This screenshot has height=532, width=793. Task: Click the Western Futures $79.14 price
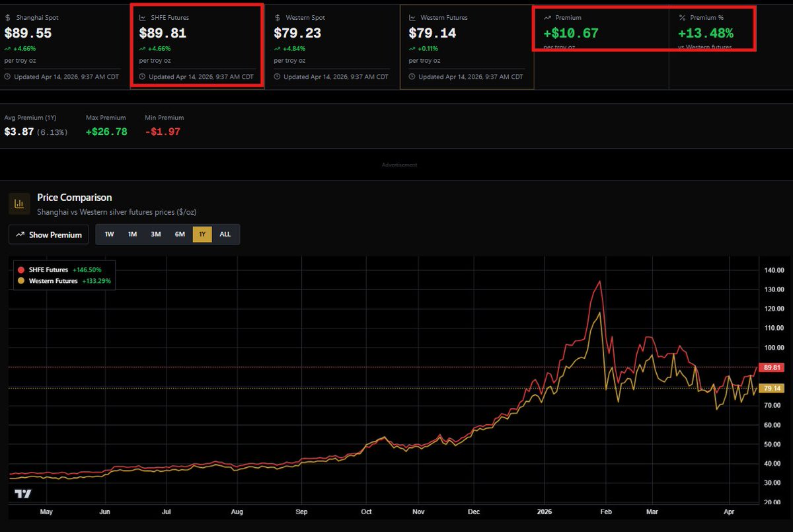coord(432,33)
